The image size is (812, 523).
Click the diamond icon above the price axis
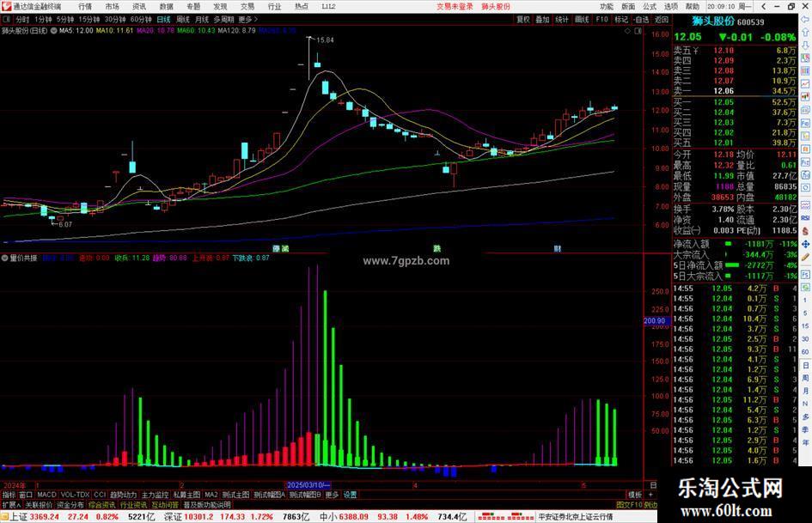click(x=627, y=31)
